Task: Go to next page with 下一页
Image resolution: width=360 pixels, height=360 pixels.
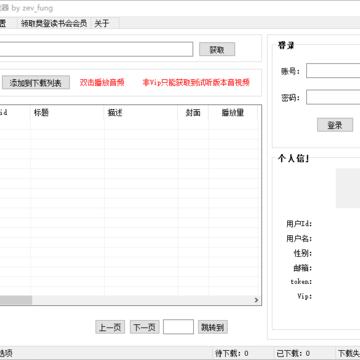Action: [x=145, y=327]
